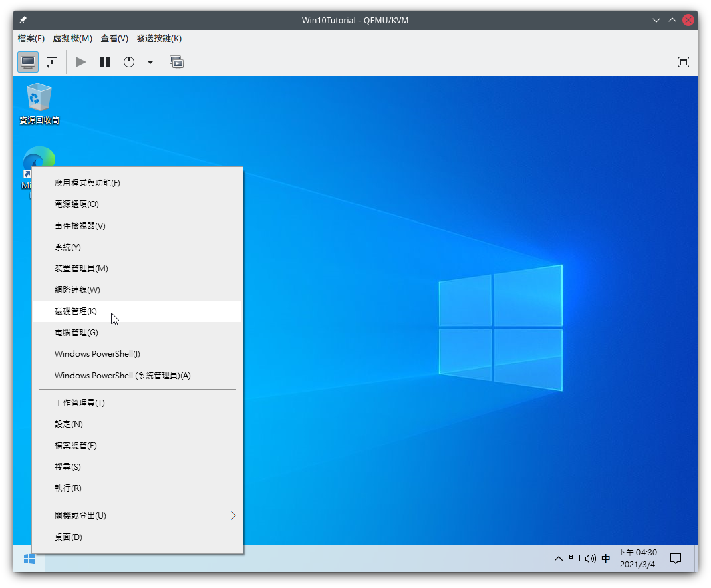Choose 搜尋(S) in the menu
Viewport: 711px width, 588px height.
(x=138, y=466)
